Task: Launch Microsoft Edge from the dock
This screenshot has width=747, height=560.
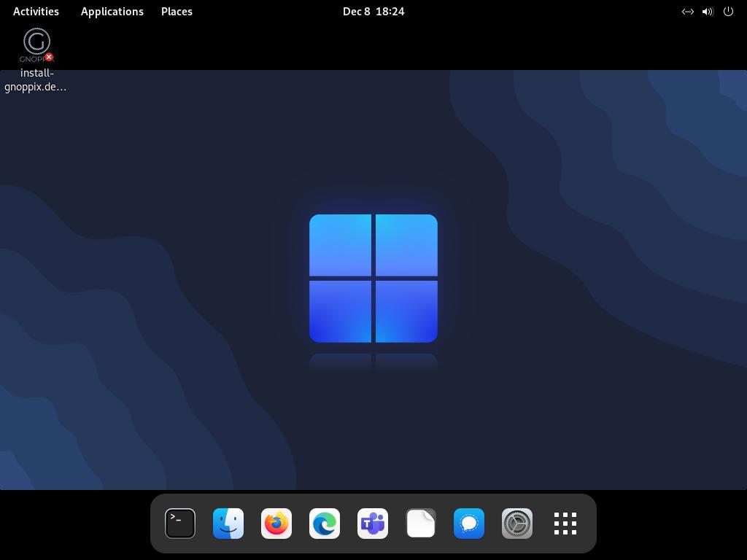Action: tap(325, 524)
